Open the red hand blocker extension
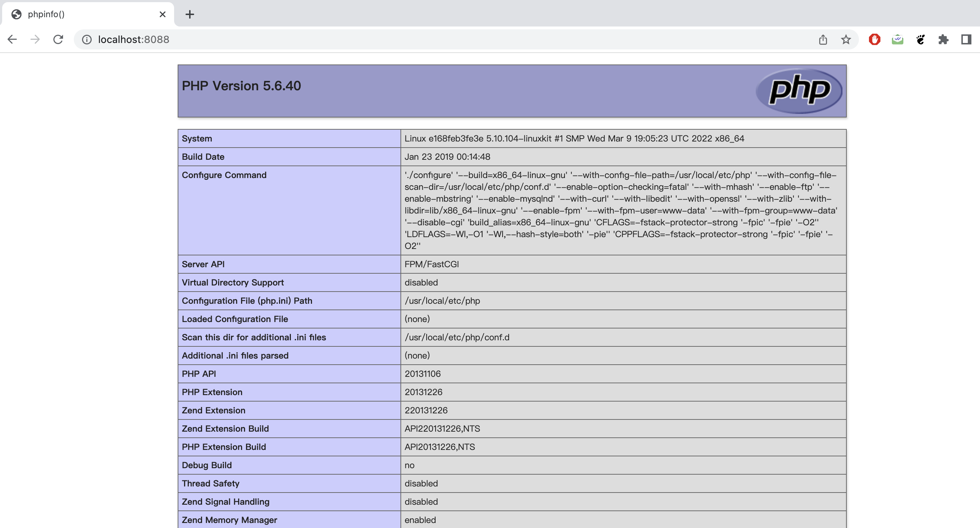Screen dimensions: 980x528 click(x=874, y=39)
